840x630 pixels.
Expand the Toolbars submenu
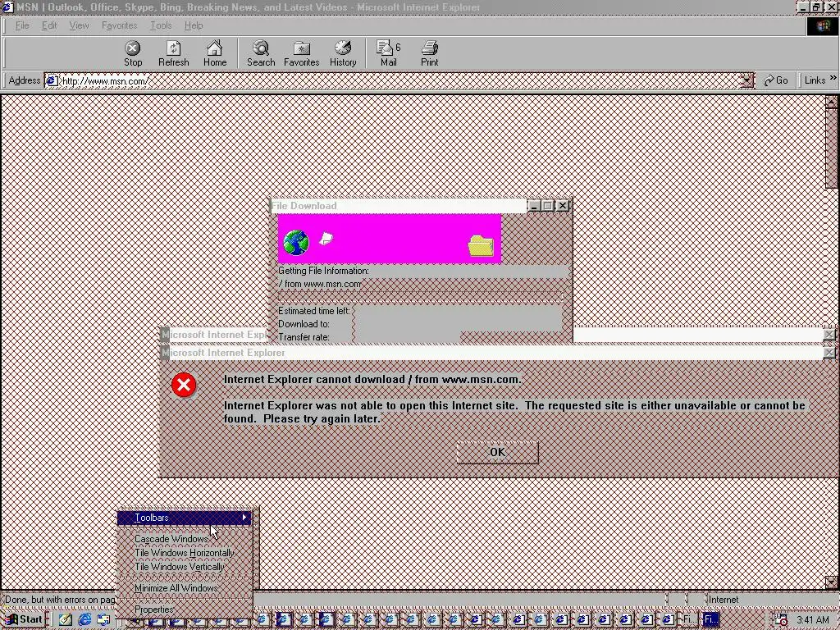(x=185, y=518)
